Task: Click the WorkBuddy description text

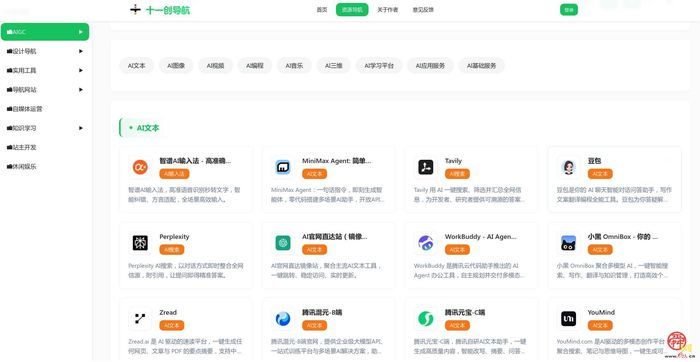Action: click(x=469, y=270)
